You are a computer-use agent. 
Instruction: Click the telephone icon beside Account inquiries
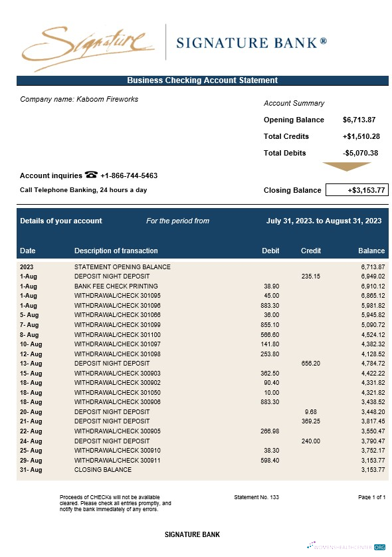[x=91, y=174]
